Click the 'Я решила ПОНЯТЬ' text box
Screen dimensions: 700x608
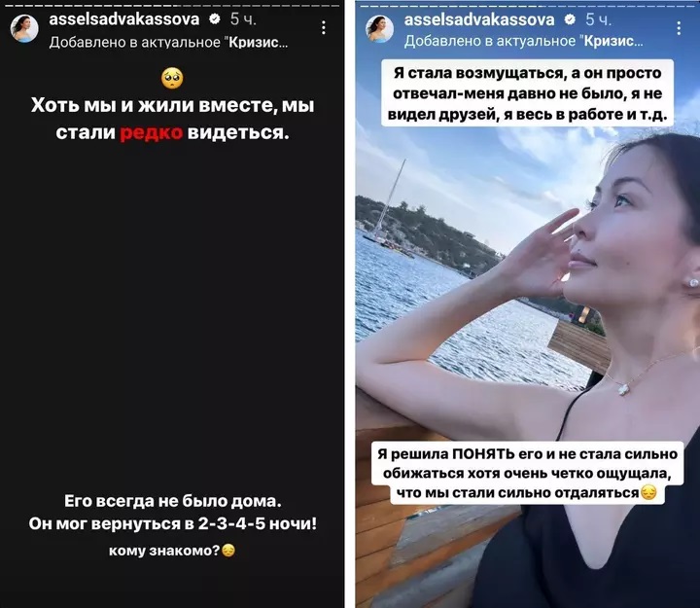pos(527,473)
